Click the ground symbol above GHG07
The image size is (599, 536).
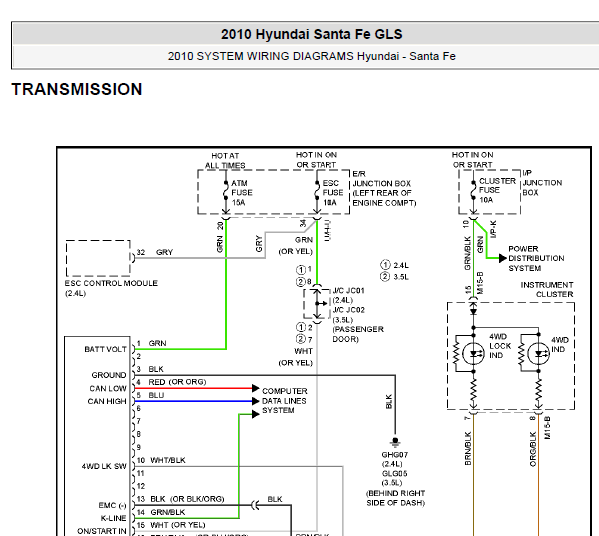(395, 442)
